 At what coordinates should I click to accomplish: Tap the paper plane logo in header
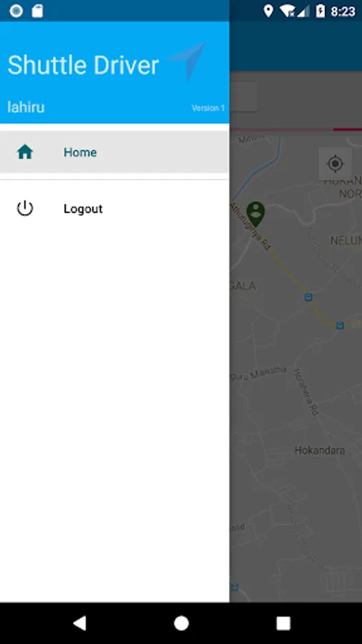[x=187, y=60]
